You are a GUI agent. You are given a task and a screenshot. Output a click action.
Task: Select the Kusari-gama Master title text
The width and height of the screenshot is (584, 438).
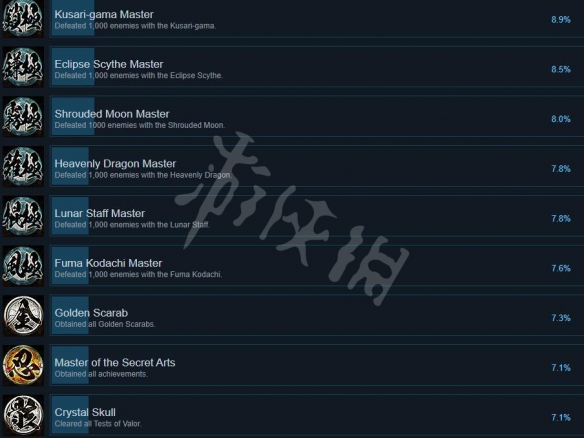click(x=104, y=15)
